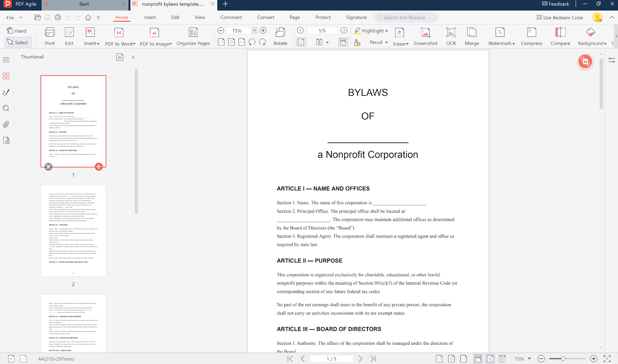Open the Compare documents tool
This screenshot has width=618, height=364.
click(560, 33)
